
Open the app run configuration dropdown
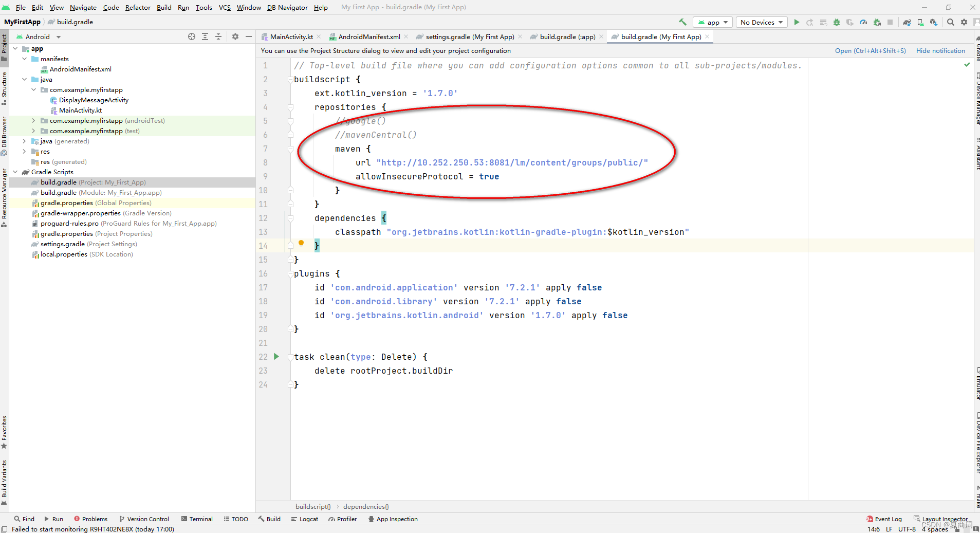point(713,22)
